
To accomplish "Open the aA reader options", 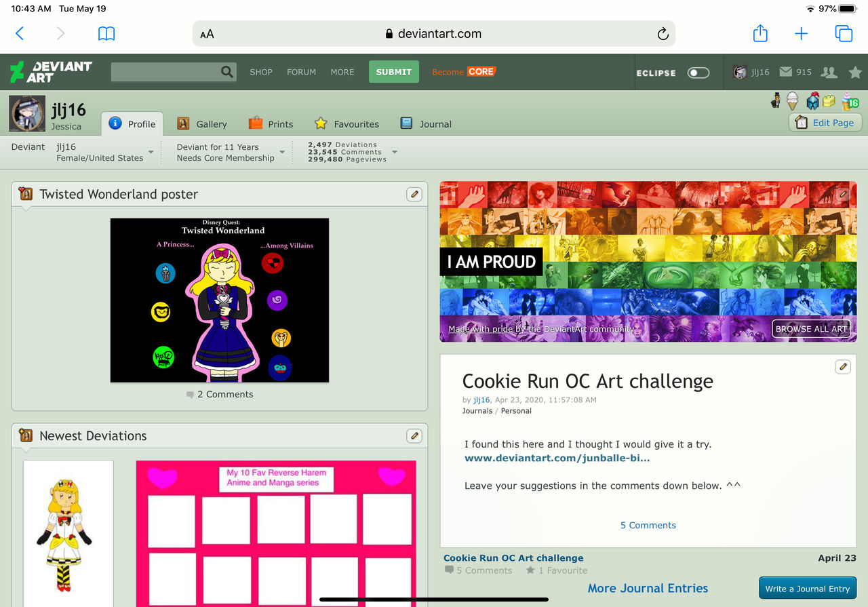I will pyautogui.click(x=207, y=34).
